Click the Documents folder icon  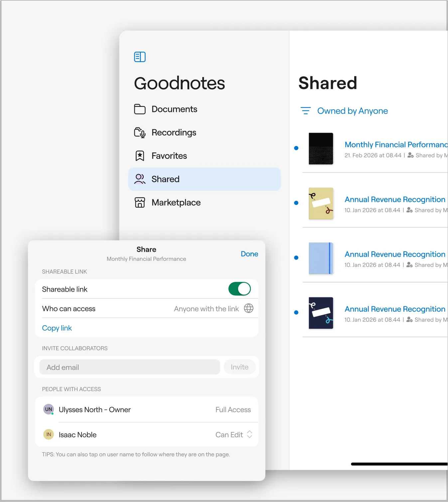(140, 109)
